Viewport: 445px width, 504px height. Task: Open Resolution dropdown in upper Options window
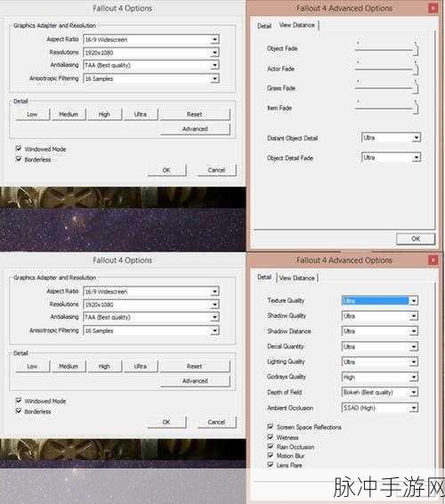click(x=151, y=53)
